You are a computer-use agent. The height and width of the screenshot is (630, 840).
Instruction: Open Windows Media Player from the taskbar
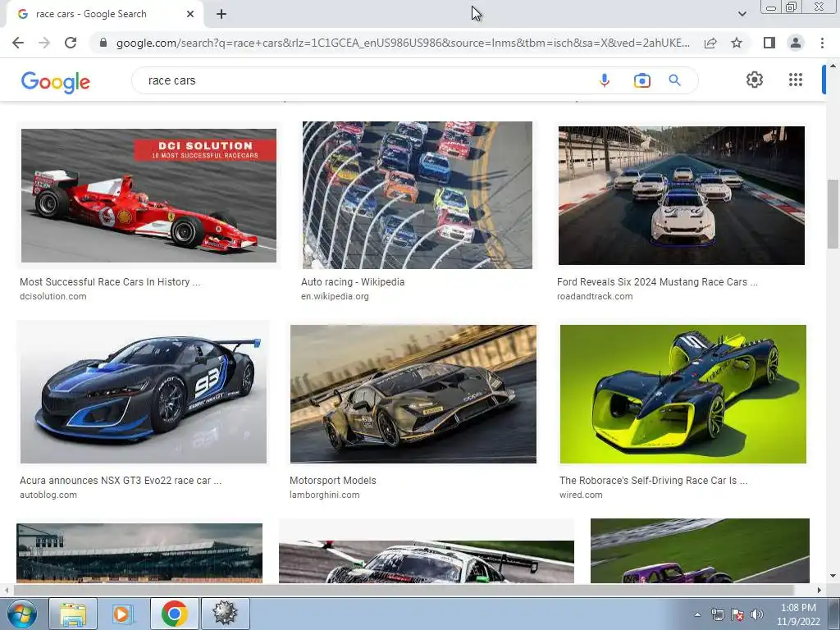click(x=122, y=614)
